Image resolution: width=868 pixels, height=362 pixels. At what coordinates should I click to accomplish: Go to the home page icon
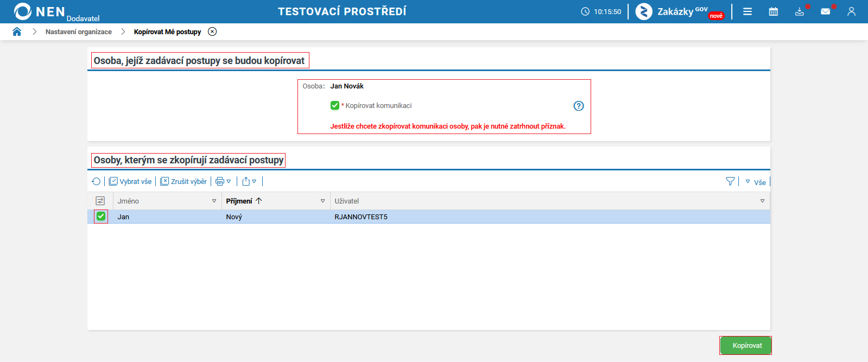click(x=17, y=31)
